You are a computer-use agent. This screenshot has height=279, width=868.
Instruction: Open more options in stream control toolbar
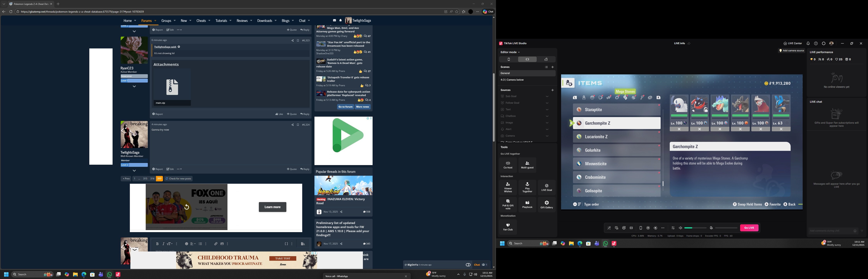(x=663, y=228)
